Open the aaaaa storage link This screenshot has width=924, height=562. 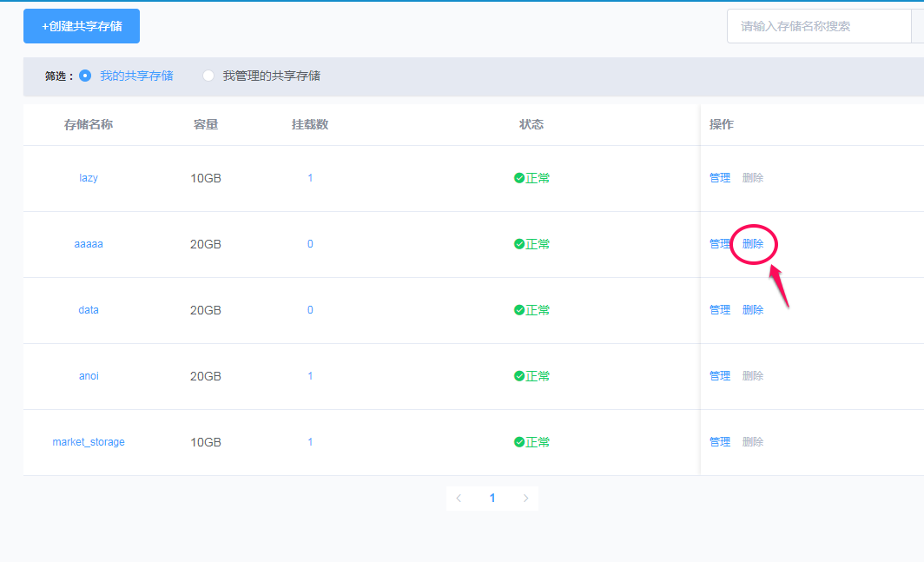coord(89,244)
